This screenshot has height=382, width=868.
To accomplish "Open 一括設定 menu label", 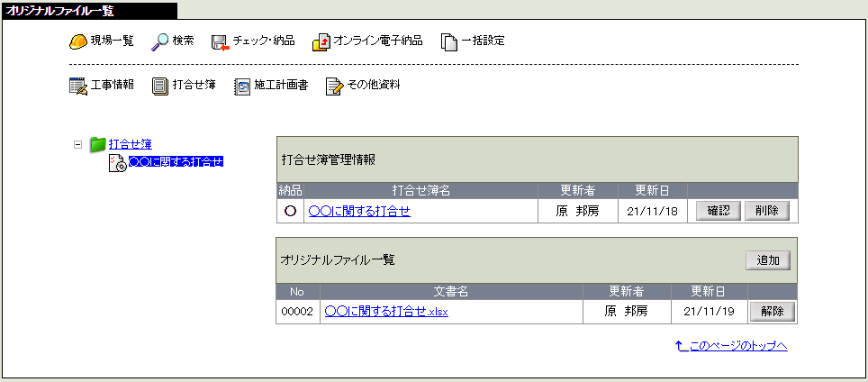I will coord(484,41).
